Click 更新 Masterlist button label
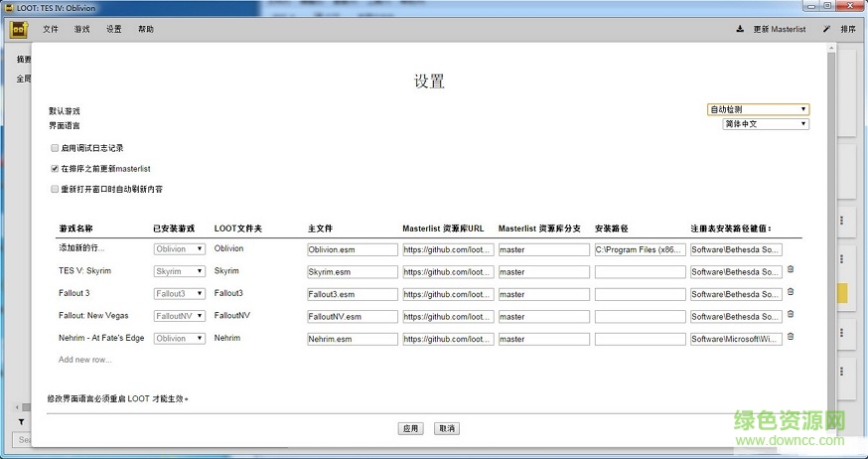The width and height of the screenshot is (868, 459). [x=780, y=30]
